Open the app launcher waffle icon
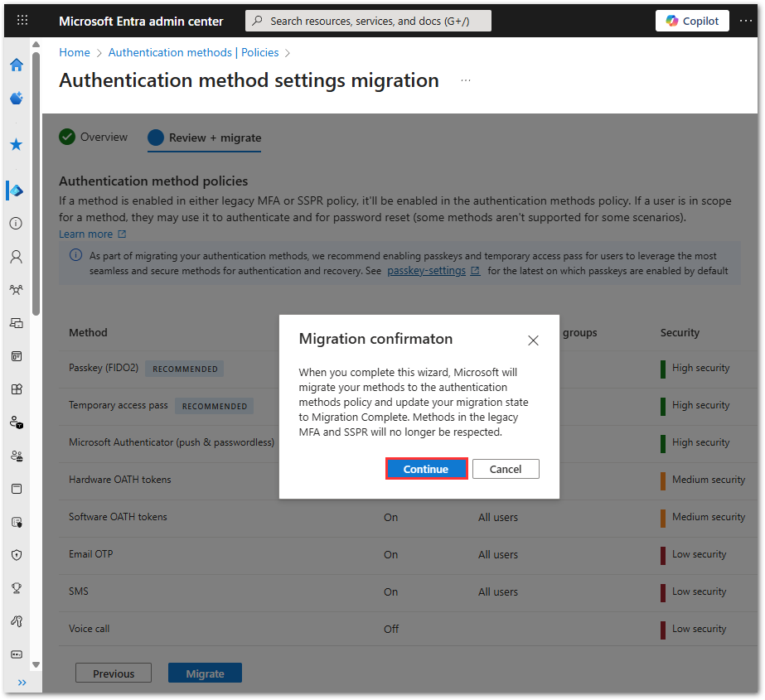This screenshot has width=765, height=700. [22, 21]
